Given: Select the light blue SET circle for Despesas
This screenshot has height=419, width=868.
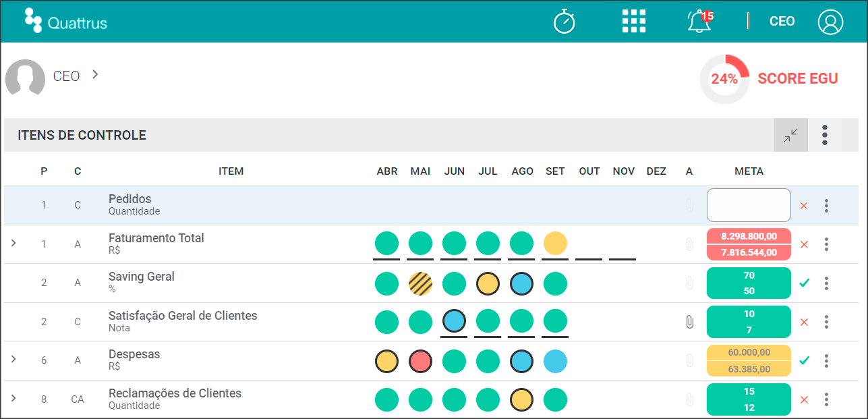Looking at the screenshot, I should pyautogui.click(x=555, y=361).
